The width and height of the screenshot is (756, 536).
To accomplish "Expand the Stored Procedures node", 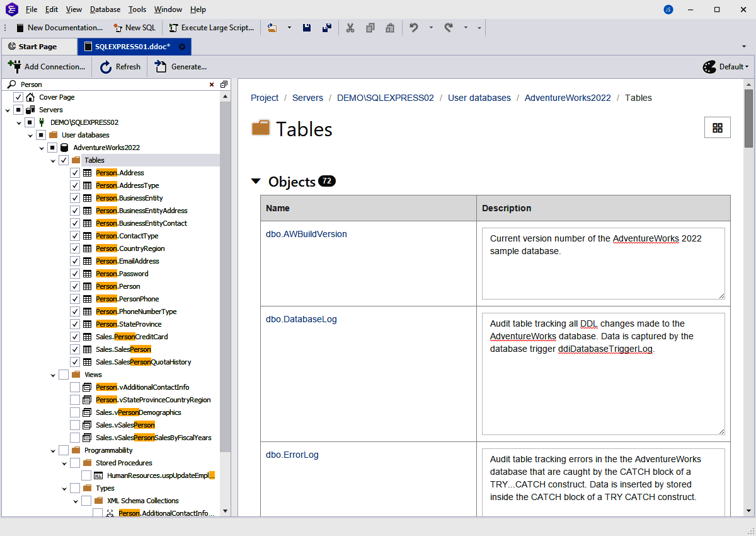I will pyautogui.click(x=64, y=462).
